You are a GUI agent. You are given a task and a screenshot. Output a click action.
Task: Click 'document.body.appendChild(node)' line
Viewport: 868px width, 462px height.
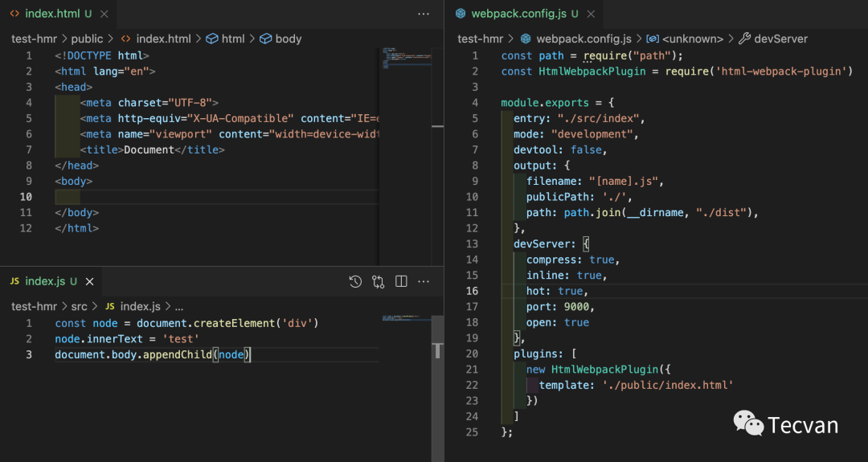click(x=153, y=354)
